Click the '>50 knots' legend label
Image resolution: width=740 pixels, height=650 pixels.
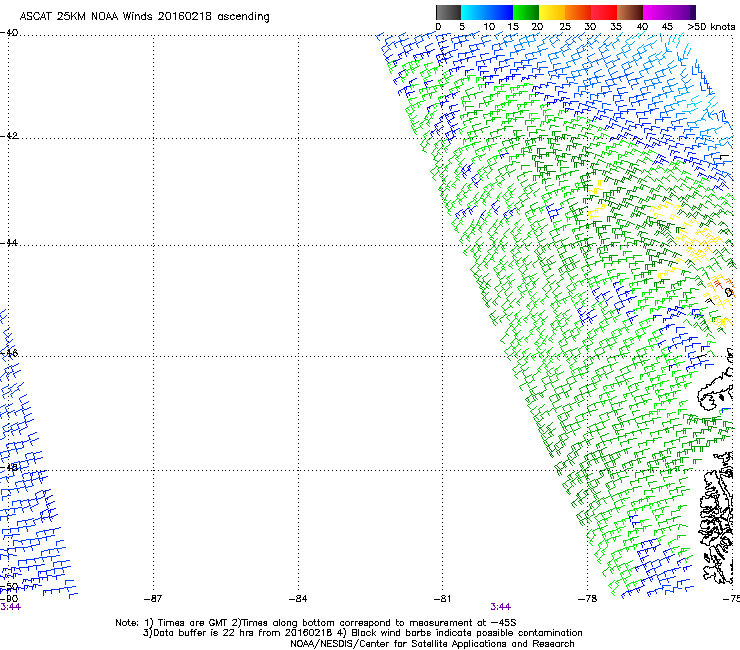[711, 27]
